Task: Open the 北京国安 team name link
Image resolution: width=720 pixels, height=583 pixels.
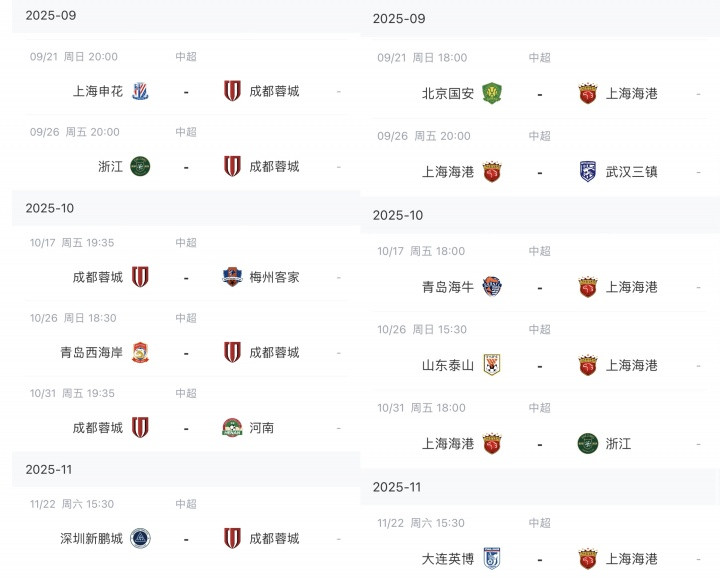Action: pos(448,94)
